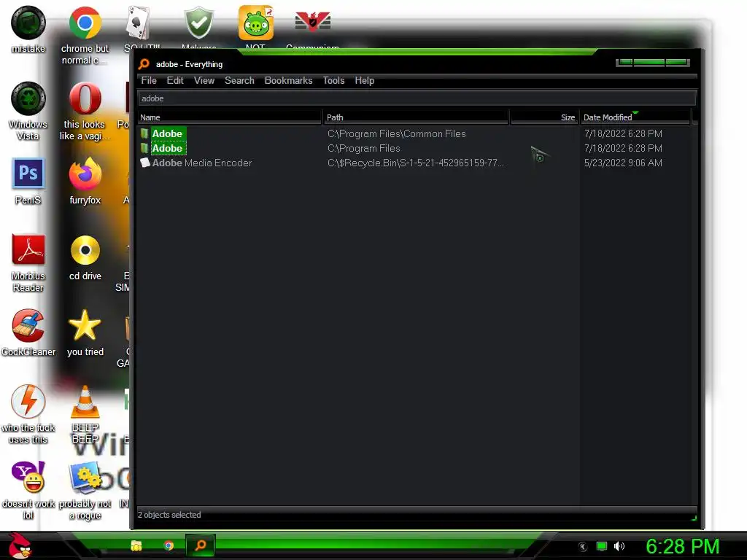The height and width of the screenshot is (560, 747).
Task: Select Adobe folder in Common Files
Action: click(167, 134)
